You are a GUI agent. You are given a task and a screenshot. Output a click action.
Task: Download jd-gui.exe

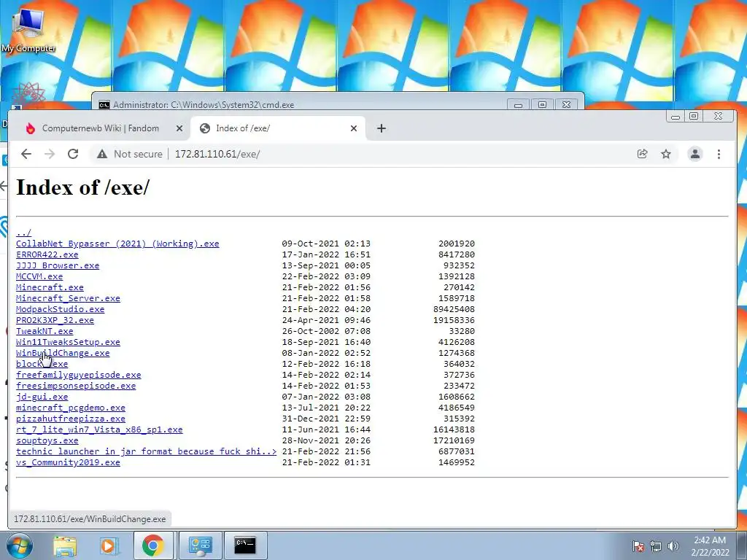[x=42, y=397]
